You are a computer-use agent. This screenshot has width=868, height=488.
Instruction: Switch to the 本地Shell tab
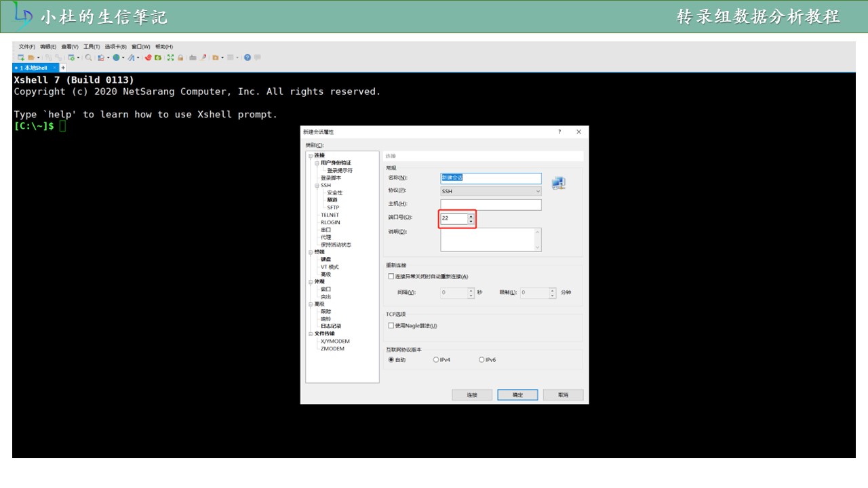(35, 68)
